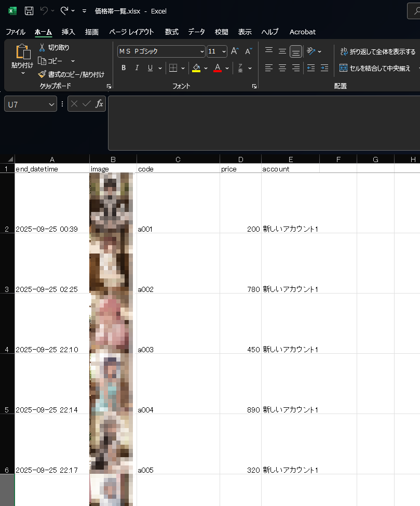The height and width of the screenshot is (506, 420).
Task: Click the Save icon in title bar
Action: [x=29, y=11]
